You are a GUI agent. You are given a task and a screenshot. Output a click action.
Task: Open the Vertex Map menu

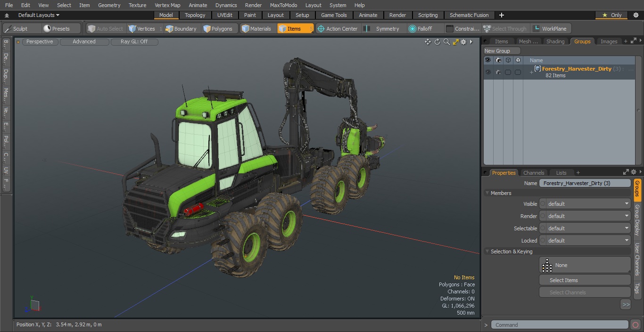pyautogui.click(x=167, y=5)
